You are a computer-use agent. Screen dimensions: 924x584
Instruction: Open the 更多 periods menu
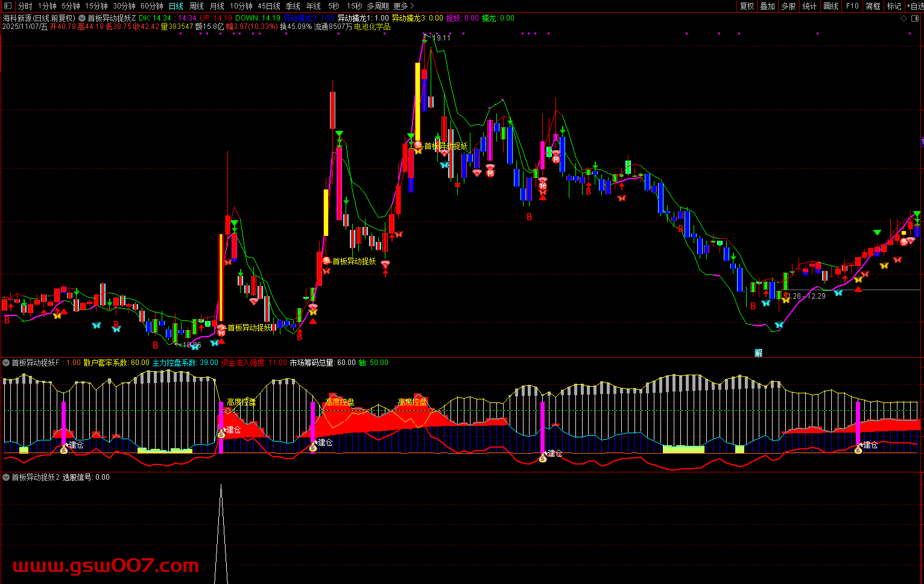(403, 6)
